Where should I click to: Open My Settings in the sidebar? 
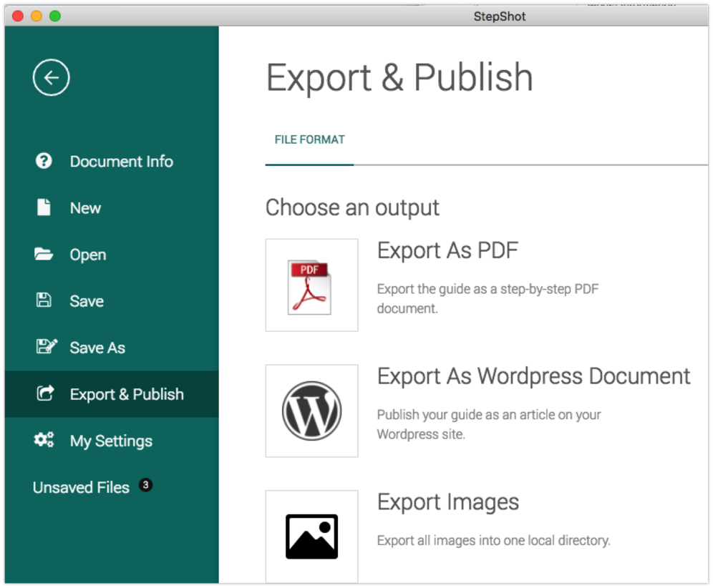click(x=112, y=441)
